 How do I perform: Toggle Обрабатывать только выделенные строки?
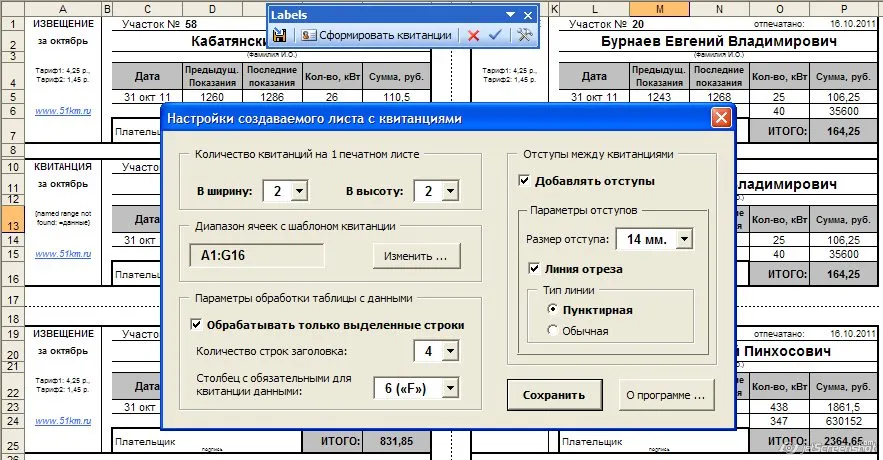196,325
